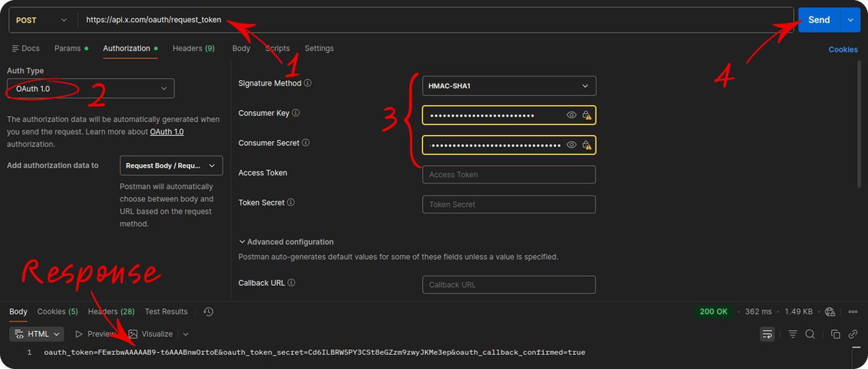Reveal the Consumer Secret with eye icon
The height and width of the screenshot is (369, 868).
[x=571, y=145]
